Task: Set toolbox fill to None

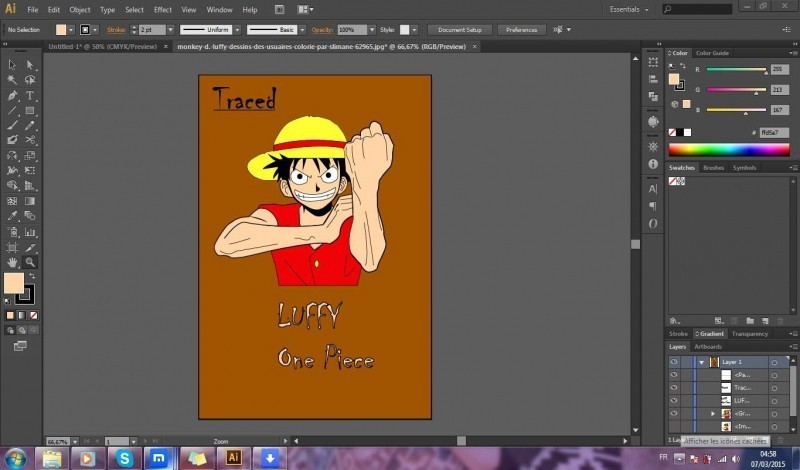Action: pos(33,315)
